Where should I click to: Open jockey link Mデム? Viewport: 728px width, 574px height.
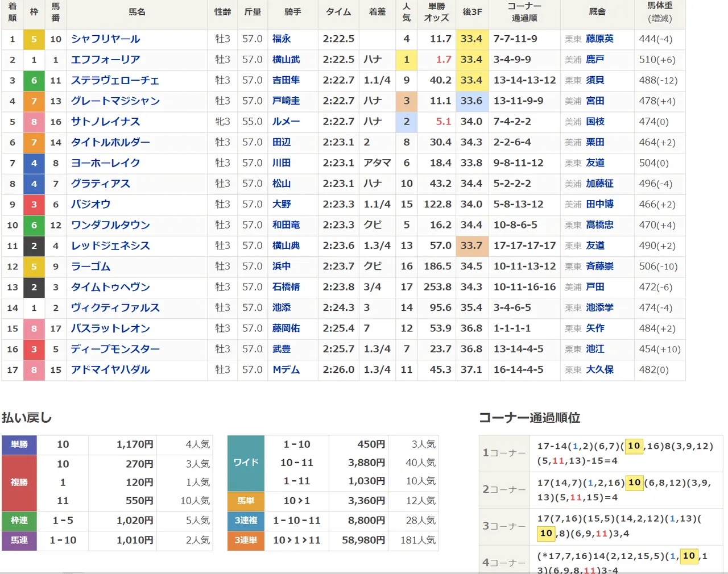pyautogui.click(x=286, y=369)
